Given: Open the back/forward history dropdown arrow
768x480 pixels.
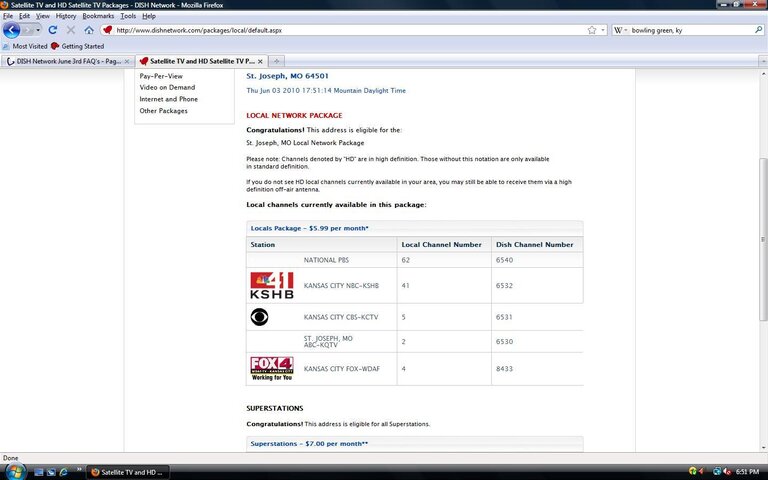Looking at the screenshot, I should (x=38, y=30).
